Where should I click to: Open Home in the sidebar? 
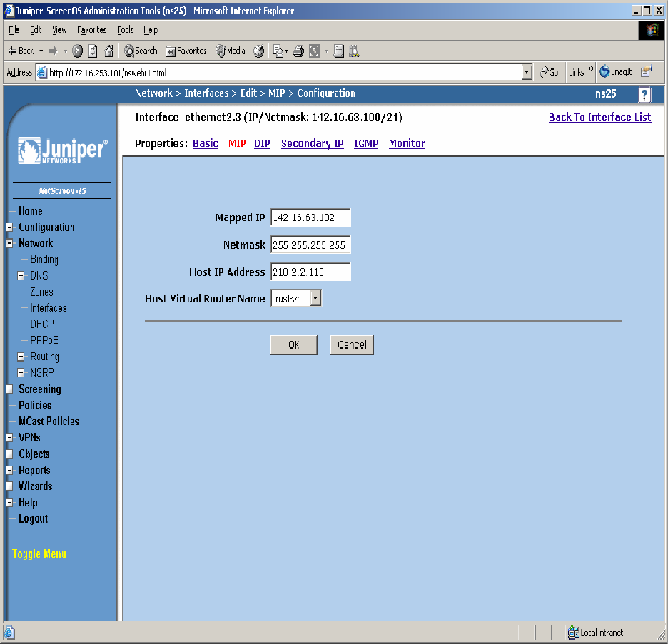tap(31, 210)
